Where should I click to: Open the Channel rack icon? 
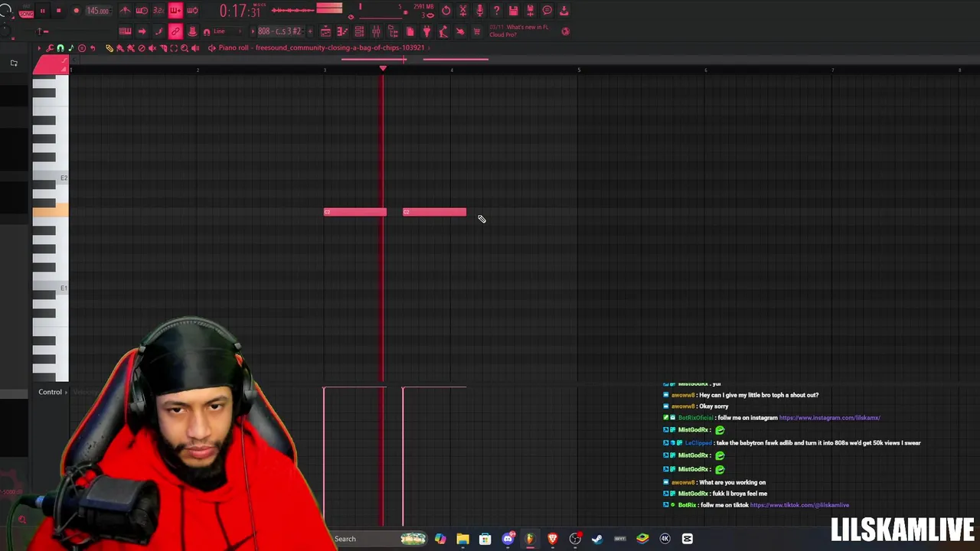(359, 31)
